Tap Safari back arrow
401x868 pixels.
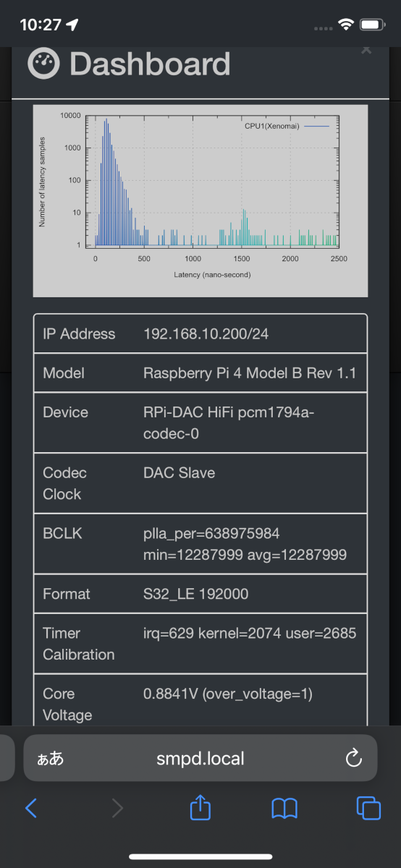click(x=30, y=808)
